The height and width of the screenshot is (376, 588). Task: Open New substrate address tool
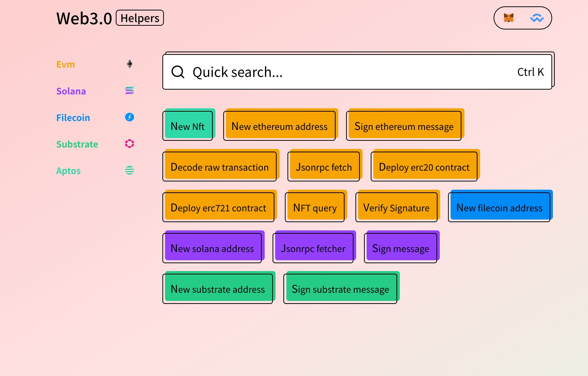coord(218,289)
